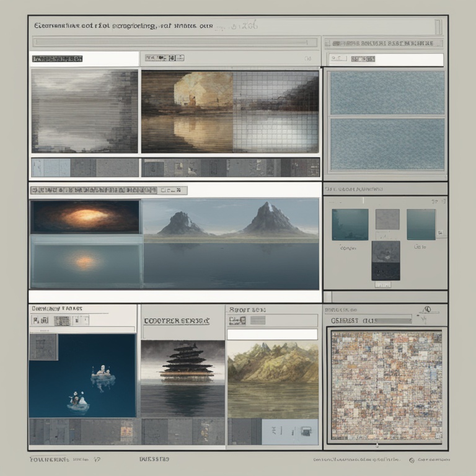
Task: Pick the teal swatch on the right
Action: (421, 224)
